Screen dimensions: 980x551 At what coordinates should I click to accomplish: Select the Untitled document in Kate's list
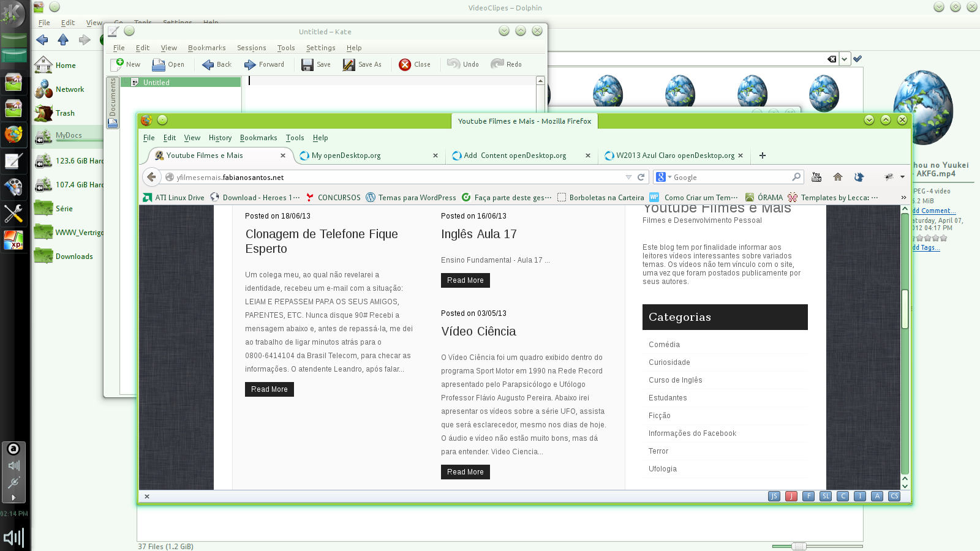[x=181, y=82]
